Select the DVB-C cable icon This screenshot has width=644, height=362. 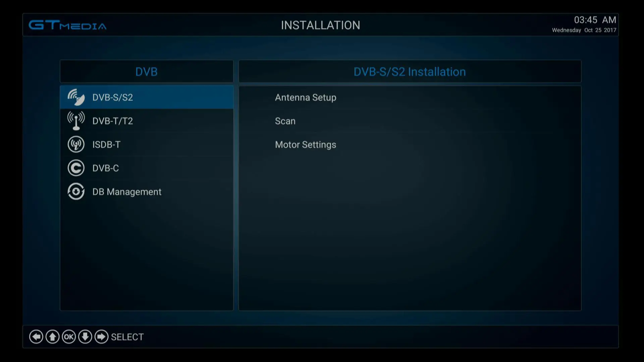pos(75,168)
